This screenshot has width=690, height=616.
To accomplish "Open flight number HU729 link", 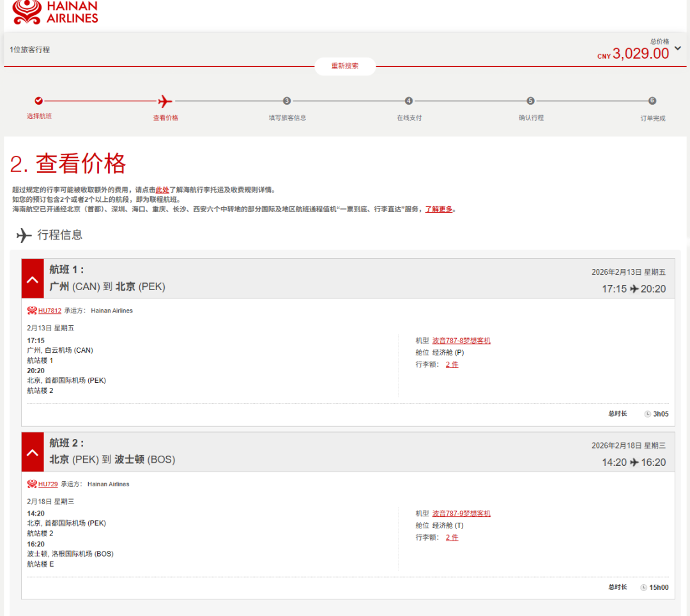I will pos(48,484).
